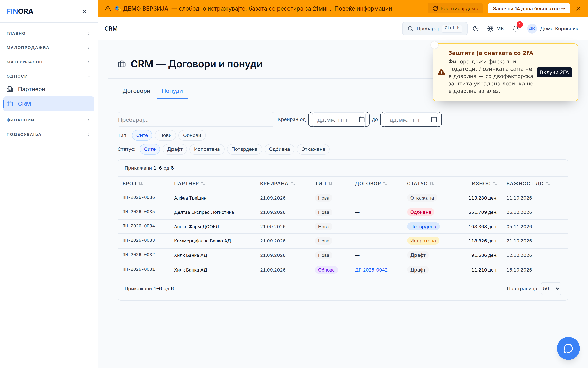The width and height of the screenshot is (588, 368).
Task: Click the Креиран од date field
Action: [x=339, y=120]
